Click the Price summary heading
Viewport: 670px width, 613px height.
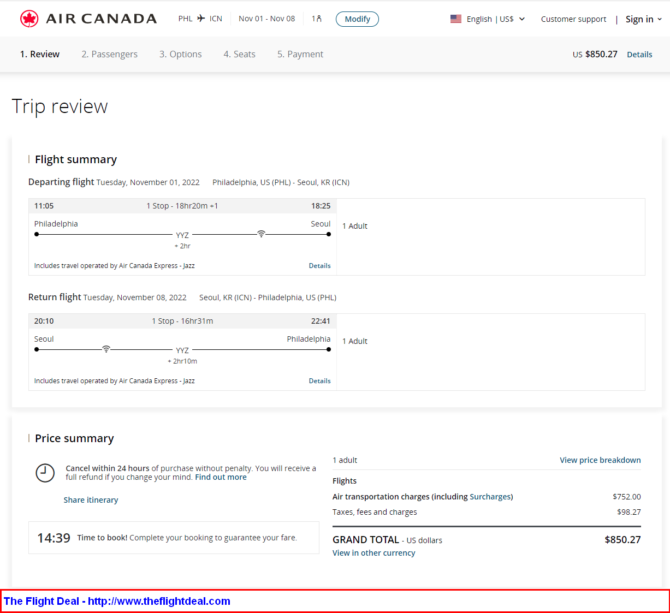click(x=74, y=438)
